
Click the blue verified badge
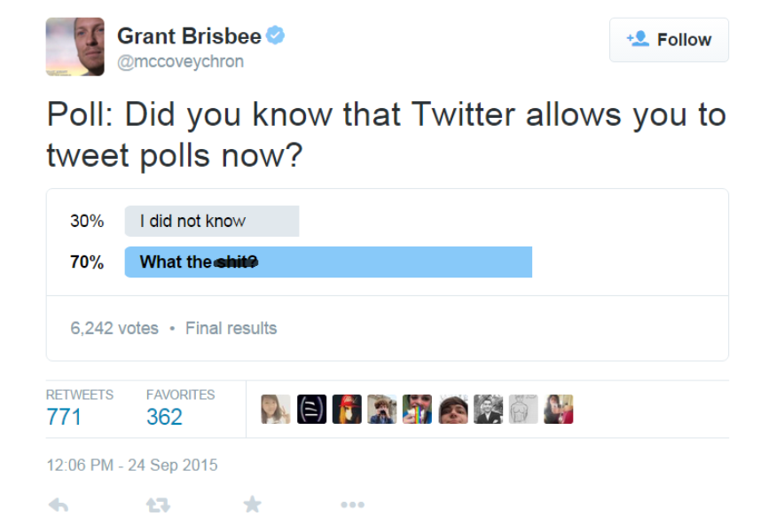click(x=276, y=36)
